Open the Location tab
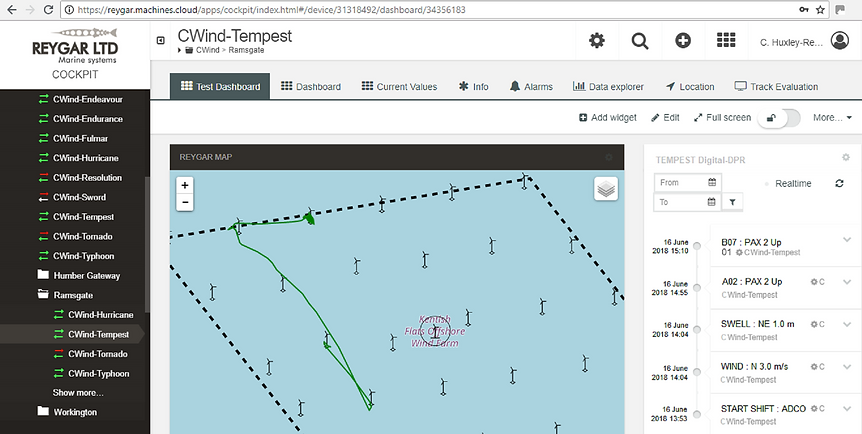This screenshot has height=434, width=862. pos(689,86)
